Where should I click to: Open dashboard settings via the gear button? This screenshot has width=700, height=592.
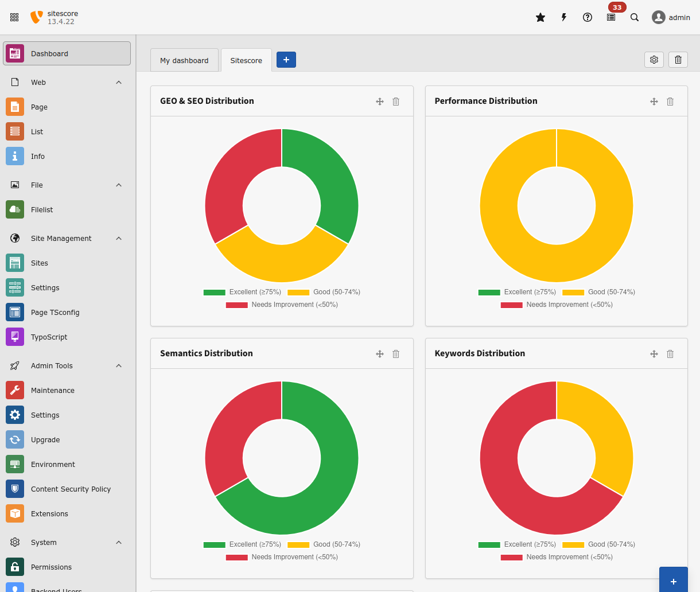[x=654, y=60]
